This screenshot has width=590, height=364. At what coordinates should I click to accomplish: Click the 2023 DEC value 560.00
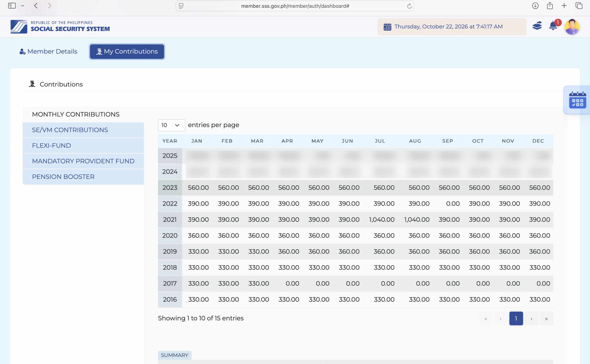point(540,188)
